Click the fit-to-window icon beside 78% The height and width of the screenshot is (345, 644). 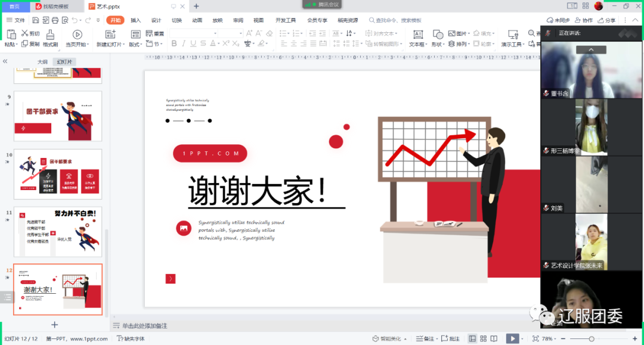pos(535,338)
